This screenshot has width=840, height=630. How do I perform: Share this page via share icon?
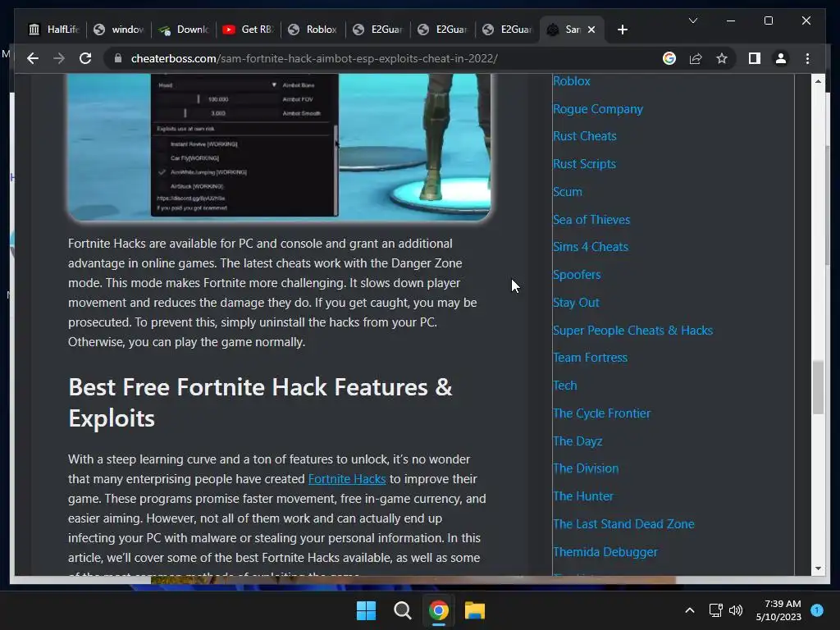(x=696, y=58)
